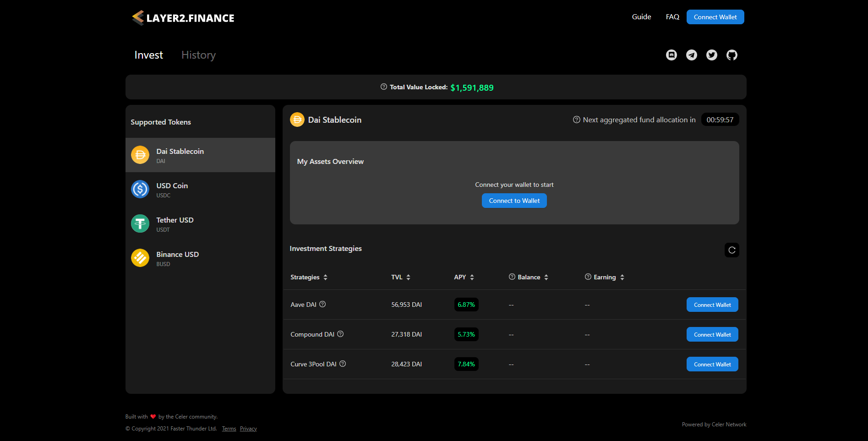Click the USD Coin token icon
Screen dimensions: 868x441
click(x=140, y=189)
